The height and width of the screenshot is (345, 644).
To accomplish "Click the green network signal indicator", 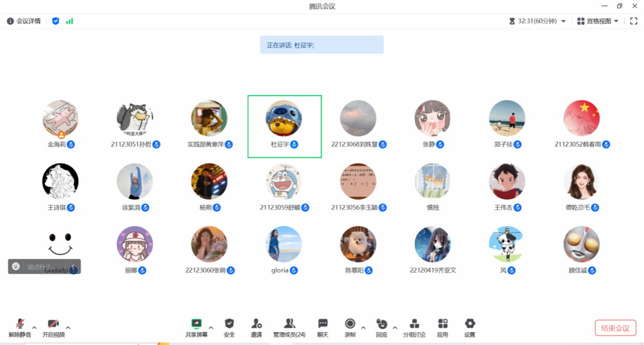I will pos(69,21).
